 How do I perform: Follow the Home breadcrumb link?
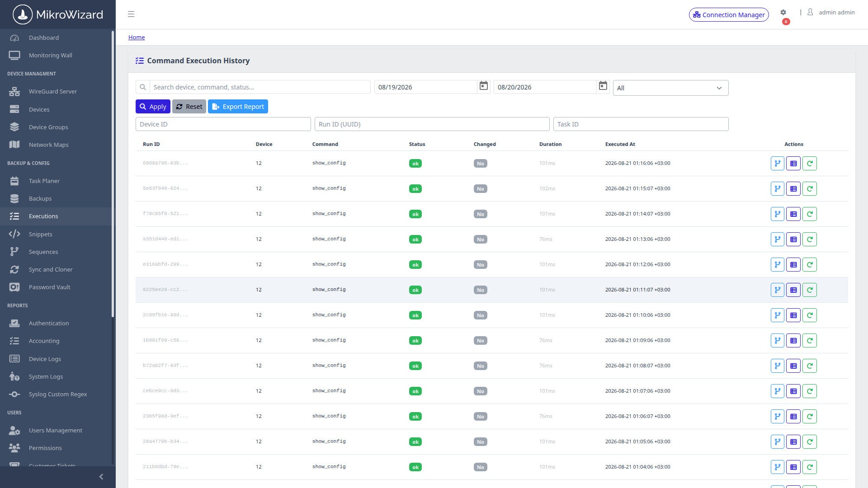coord(137,38)
